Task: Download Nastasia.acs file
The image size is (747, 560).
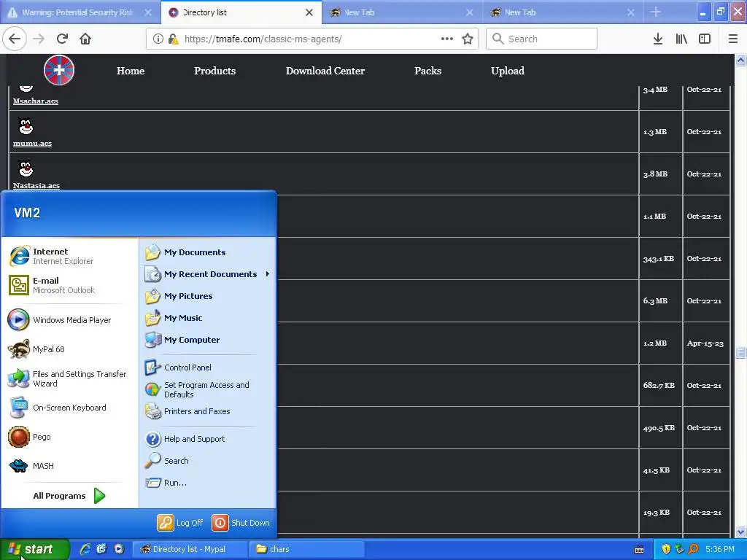Action: (36, 186)
